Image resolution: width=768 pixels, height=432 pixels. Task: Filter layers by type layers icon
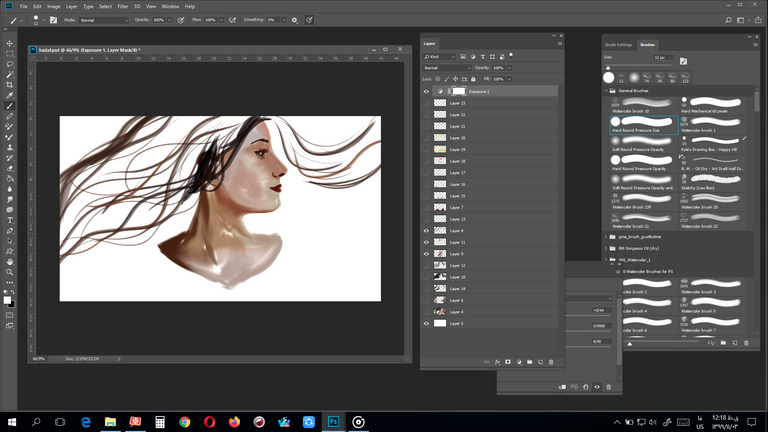pos(482,57)
